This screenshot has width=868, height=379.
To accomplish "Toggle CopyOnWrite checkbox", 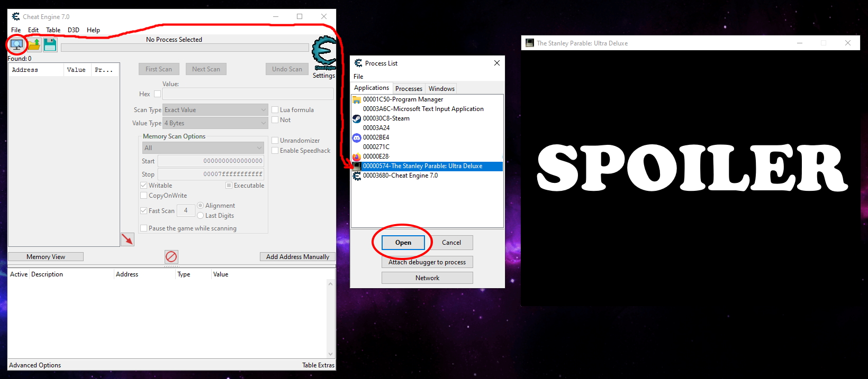I will 143,196.
